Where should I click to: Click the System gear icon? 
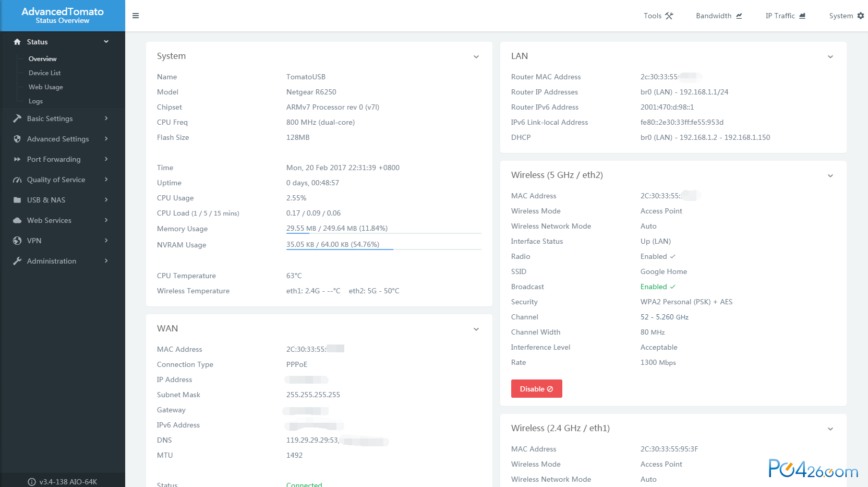[861, 16]
